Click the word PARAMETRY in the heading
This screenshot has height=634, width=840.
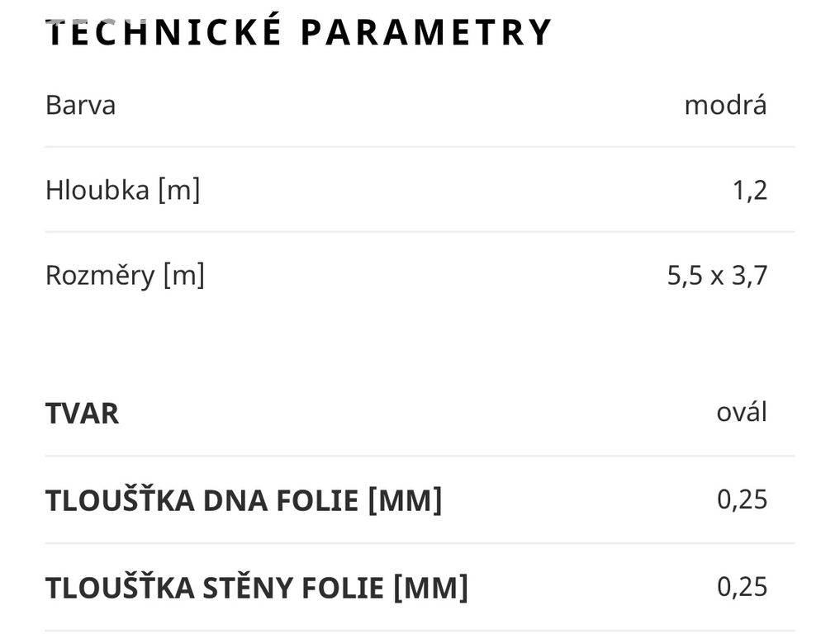click(426, 33)
